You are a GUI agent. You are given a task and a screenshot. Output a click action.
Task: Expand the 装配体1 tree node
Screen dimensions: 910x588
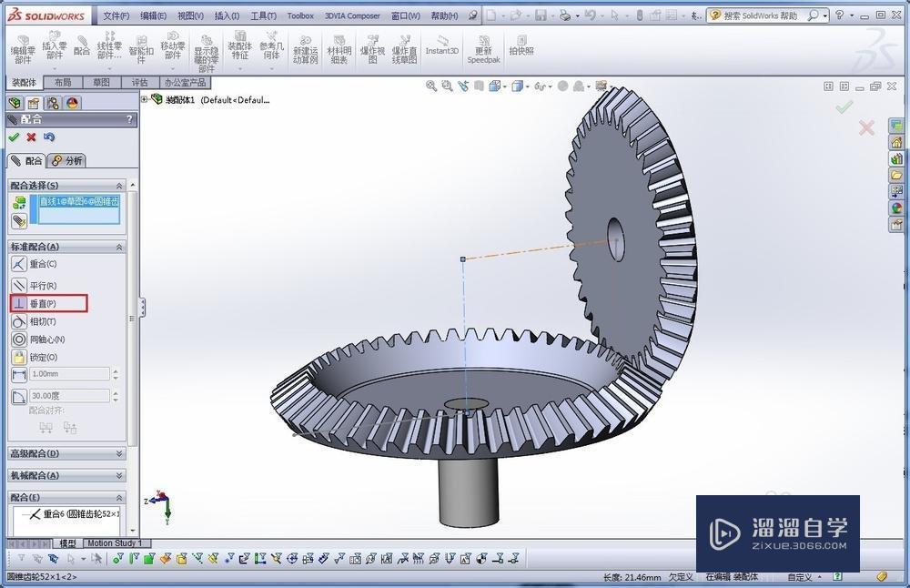(x=145, y=99)
